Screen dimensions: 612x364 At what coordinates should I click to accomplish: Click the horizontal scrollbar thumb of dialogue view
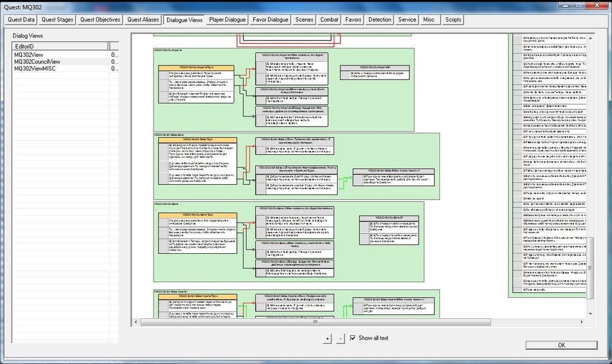pos(315,322)
